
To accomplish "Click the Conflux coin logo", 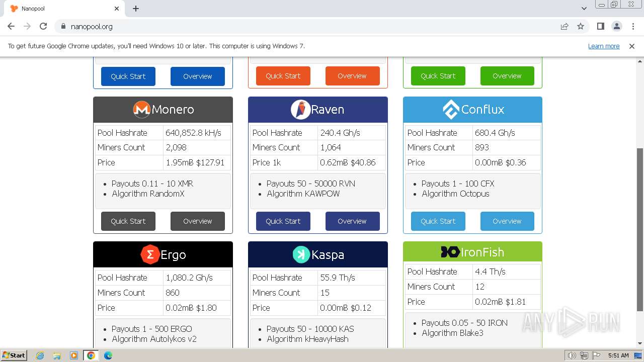I will [451, 110].
